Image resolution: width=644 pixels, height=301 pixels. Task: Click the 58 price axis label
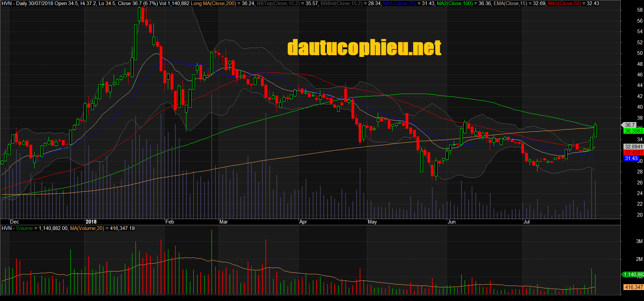coord(640,10)
